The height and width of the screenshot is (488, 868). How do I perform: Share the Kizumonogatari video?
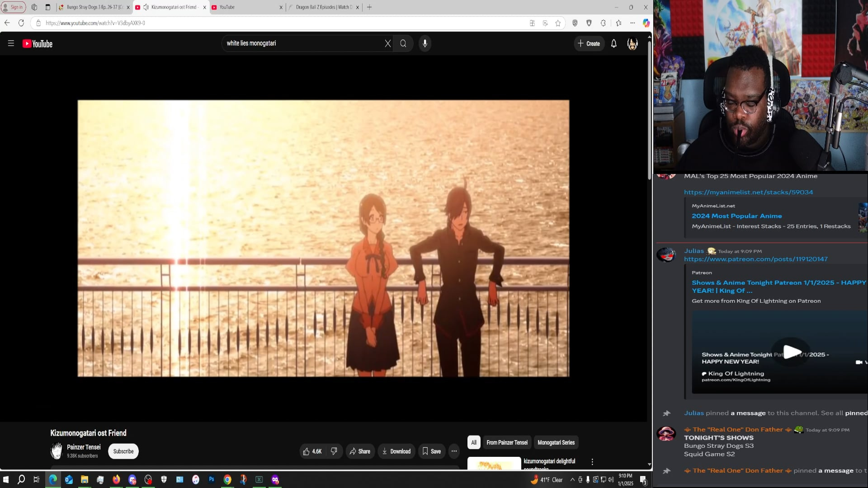tap(360, 451)
